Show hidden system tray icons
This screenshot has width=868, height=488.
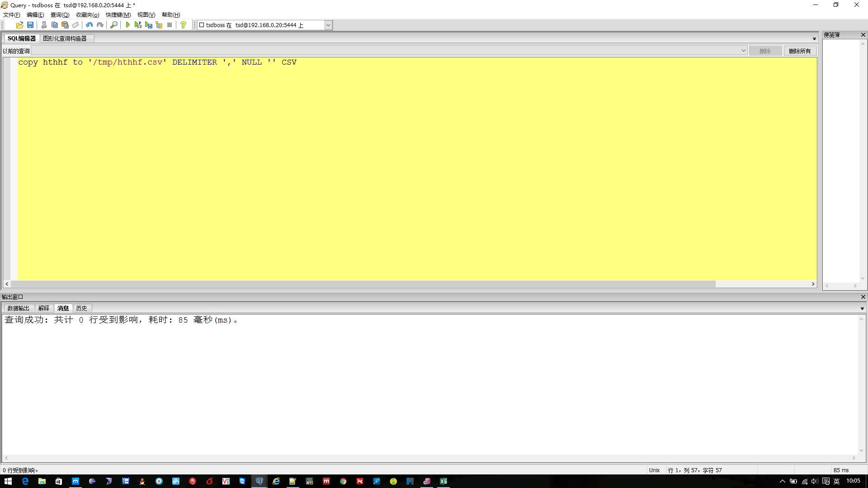[783, 481]
